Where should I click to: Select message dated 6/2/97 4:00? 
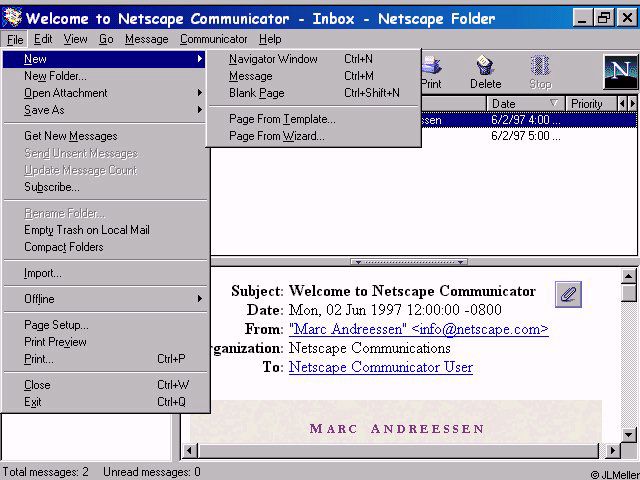[529, 120]
